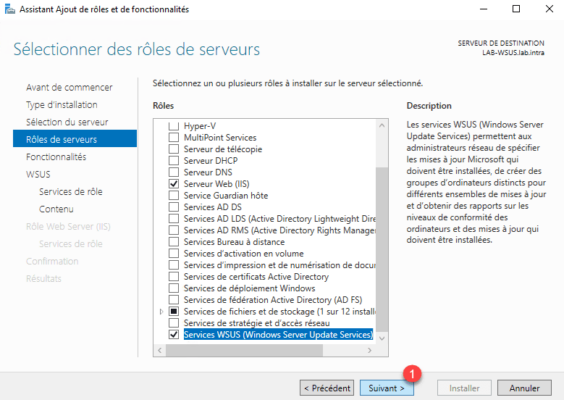Select Services de déploiement Windows label
This screenshot has height=400, width=564.
249,288
